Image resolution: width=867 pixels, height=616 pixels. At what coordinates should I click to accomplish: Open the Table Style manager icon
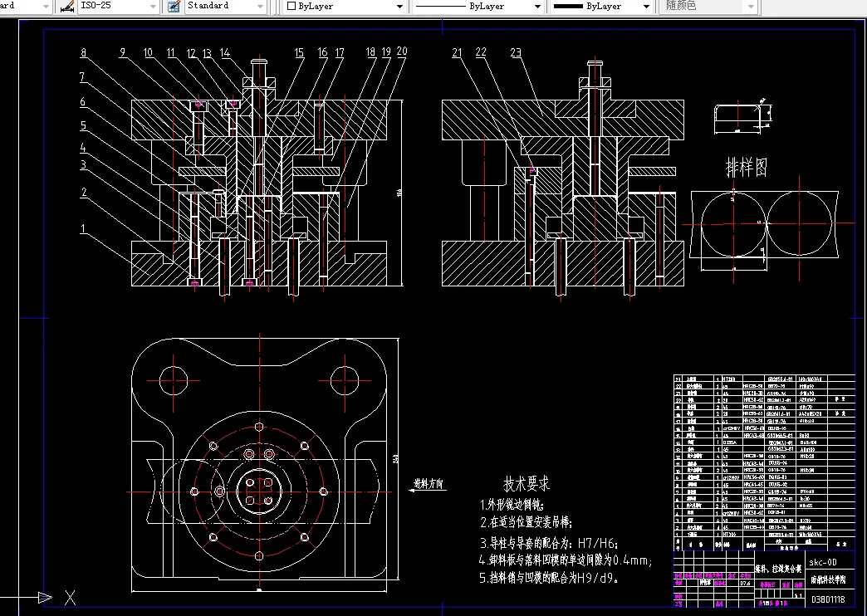click(x=174, y=6)
